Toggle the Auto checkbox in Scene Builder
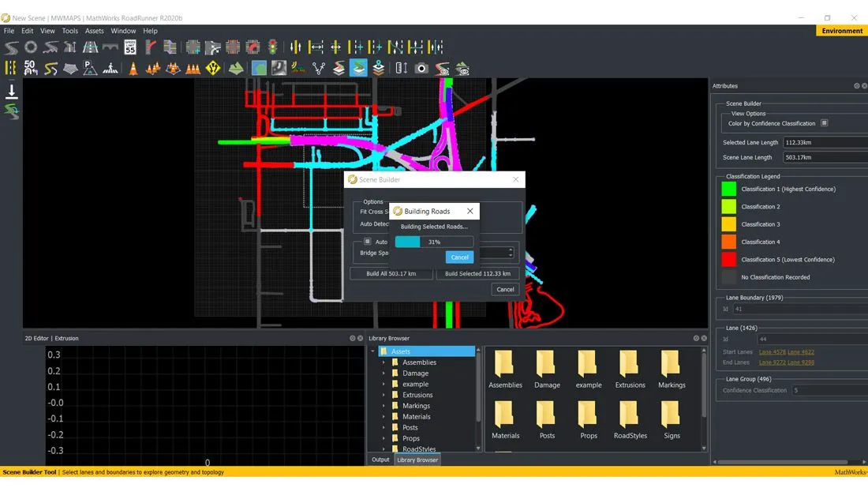 tap(368, 242)
